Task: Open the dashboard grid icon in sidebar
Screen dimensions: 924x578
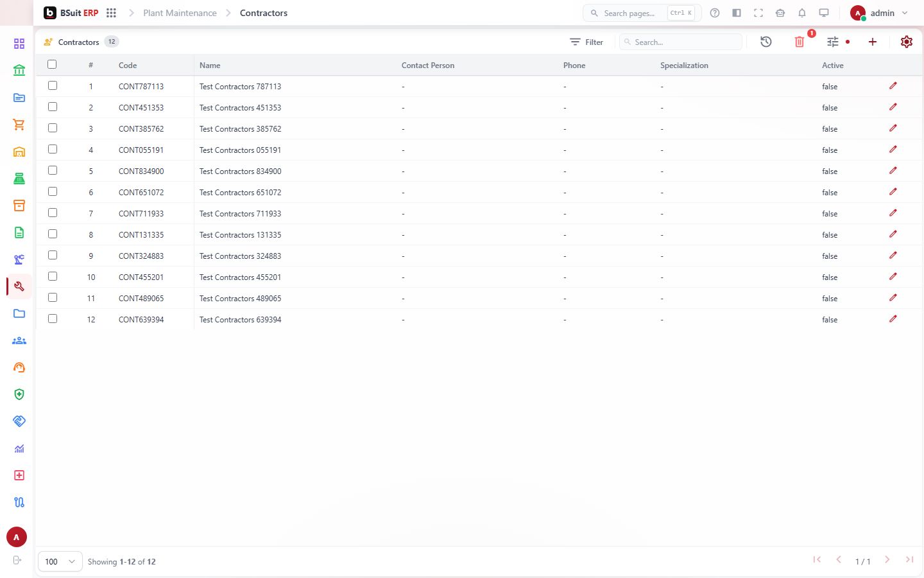Action: (19, 44)
